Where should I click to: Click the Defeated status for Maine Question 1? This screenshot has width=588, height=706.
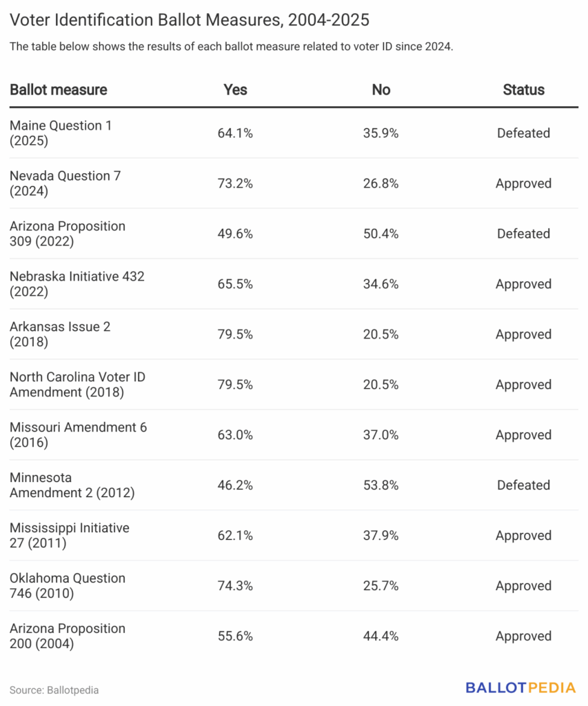click(x=523, y=133)
